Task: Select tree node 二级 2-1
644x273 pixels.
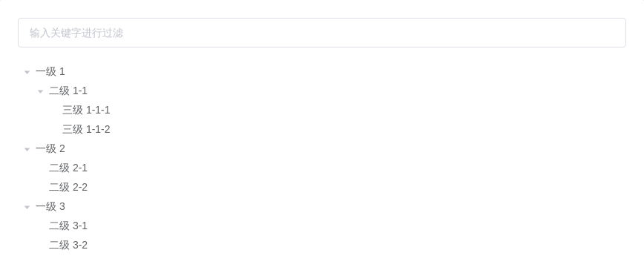Action: click(68, 168)
